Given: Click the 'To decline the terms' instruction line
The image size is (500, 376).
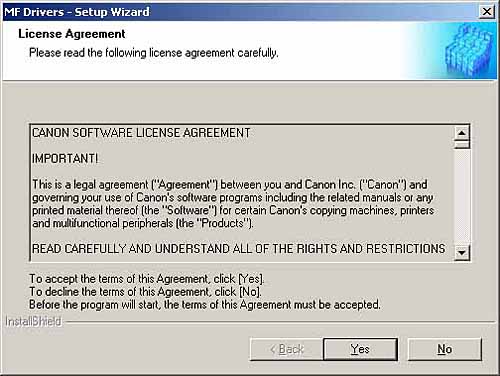Looking at the screenshot, I should (x=145, y=292).
